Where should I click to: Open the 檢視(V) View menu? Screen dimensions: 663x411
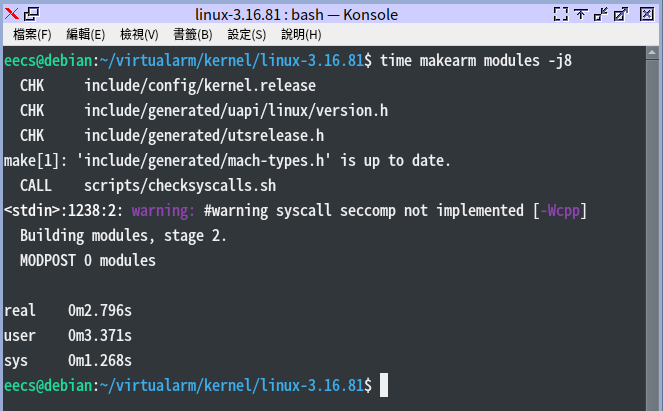tap(140, 34)
